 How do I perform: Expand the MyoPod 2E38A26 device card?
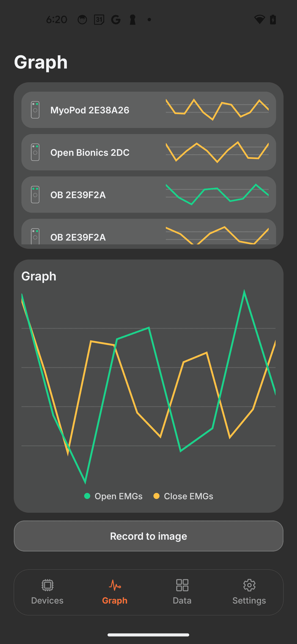click(148, 110)
